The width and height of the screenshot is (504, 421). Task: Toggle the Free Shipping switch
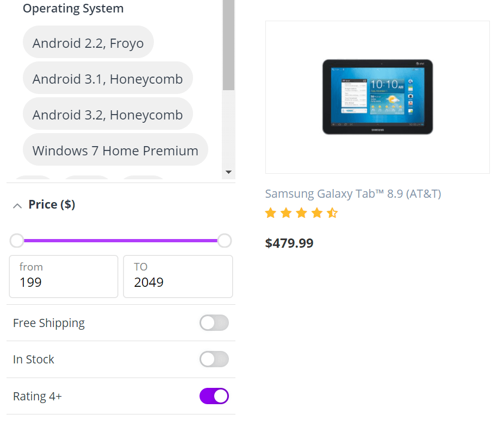pyautogui.click(x=214, y=323)
